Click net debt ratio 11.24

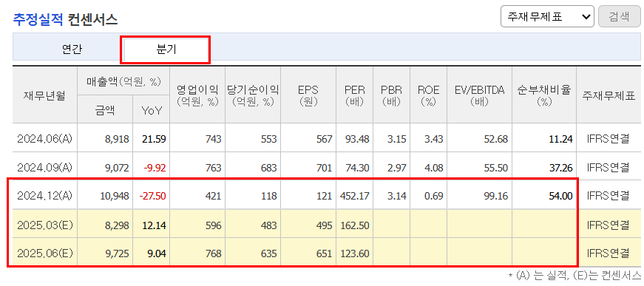[x=560, y=139]
